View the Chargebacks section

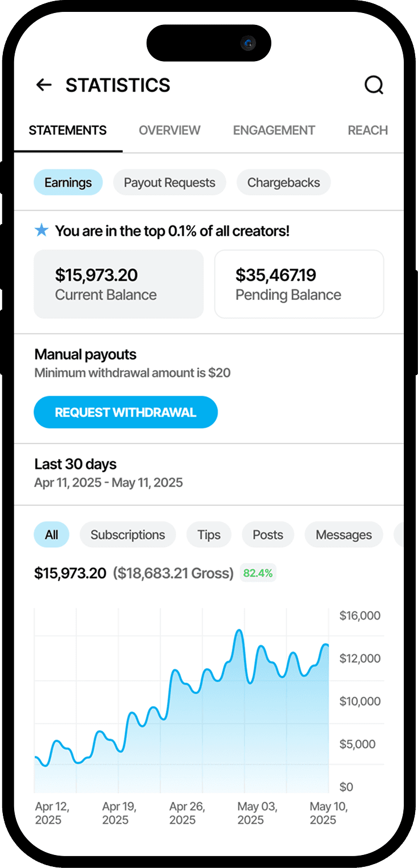tap(283, 183)
